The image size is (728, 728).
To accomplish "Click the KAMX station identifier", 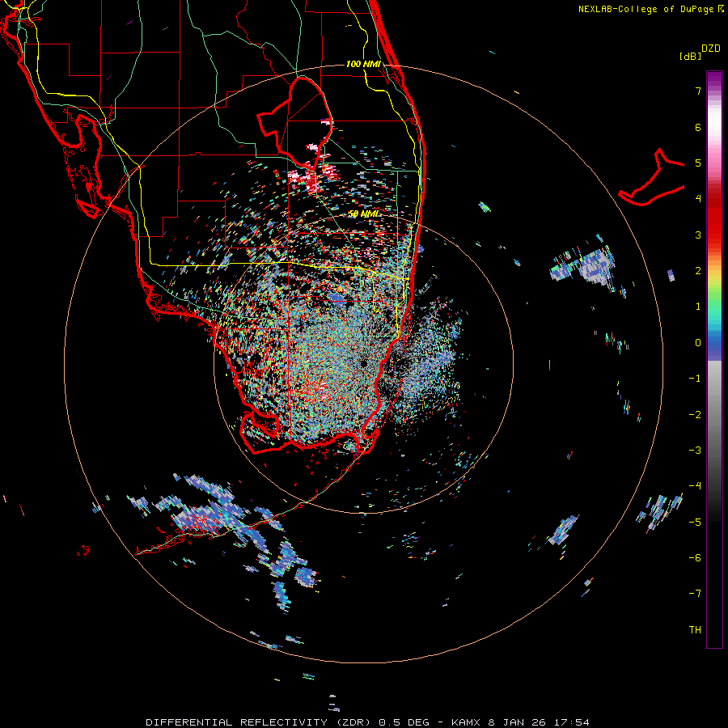I will tap(467, 722).
